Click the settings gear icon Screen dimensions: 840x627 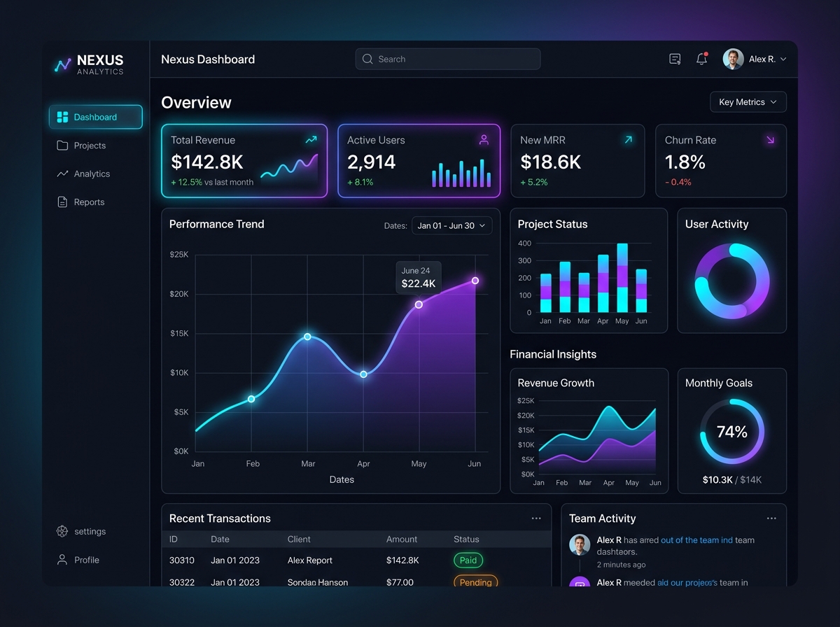[62, 531]
